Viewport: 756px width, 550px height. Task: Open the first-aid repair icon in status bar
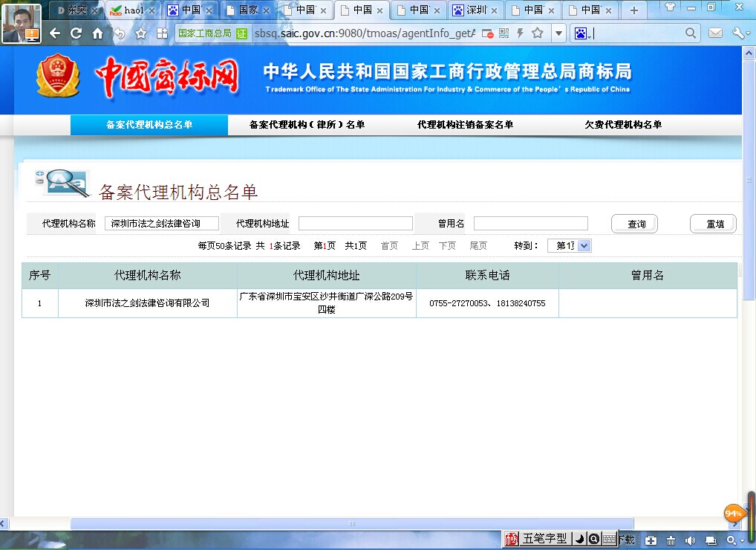(651, 541)
